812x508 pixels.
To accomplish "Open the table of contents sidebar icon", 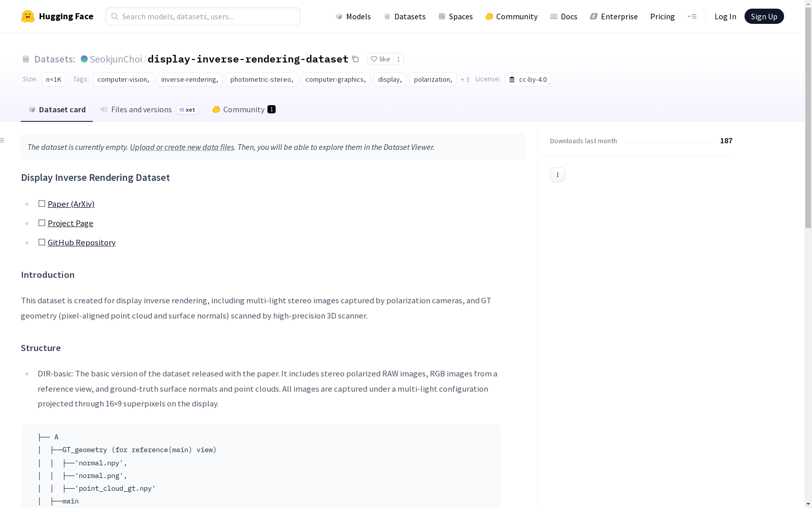I will point(3,140).
